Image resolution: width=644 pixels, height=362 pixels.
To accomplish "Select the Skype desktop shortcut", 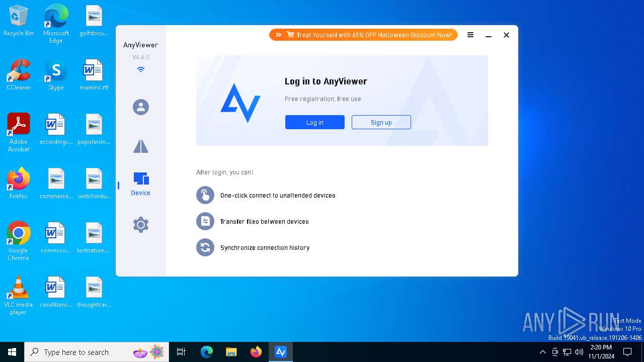I will [x=56, y=75].
